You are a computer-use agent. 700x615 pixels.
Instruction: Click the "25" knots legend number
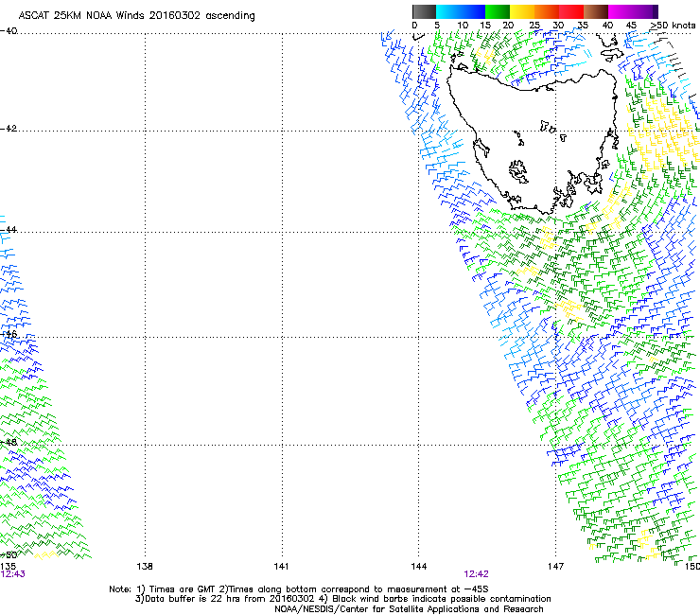pyautogui.click(x=534, y=26)
